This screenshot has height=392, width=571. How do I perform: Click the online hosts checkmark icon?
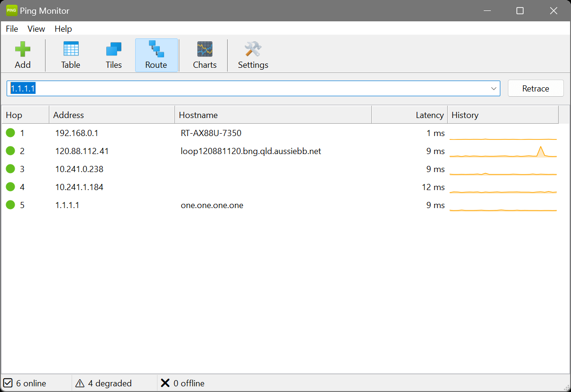pyautogui.click(x=8, y=383)
